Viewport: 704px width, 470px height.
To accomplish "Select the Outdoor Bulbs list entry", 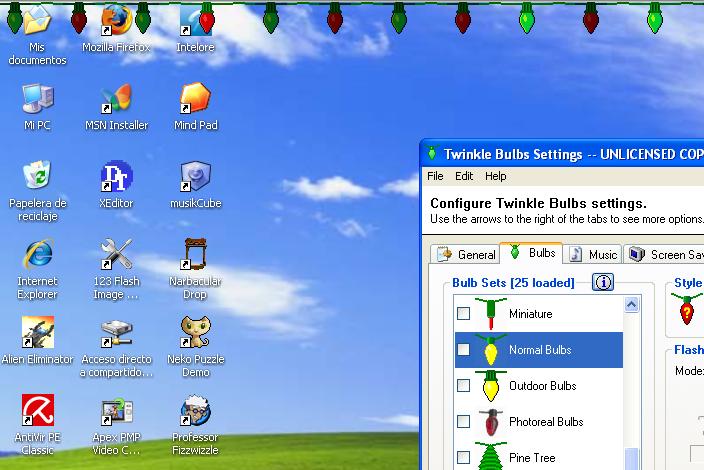I will point(539,386).
